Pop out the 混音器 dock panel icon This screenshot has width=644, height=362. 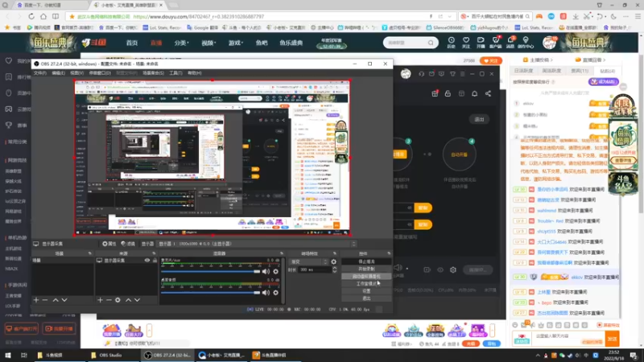click(x=281, y=253)
